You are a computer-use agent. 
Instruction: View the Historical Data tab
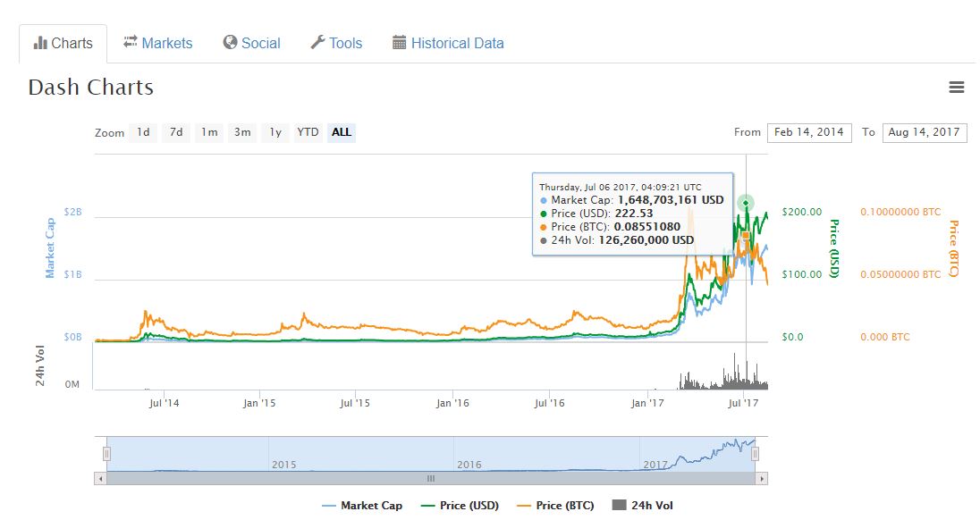pos(448,43)
